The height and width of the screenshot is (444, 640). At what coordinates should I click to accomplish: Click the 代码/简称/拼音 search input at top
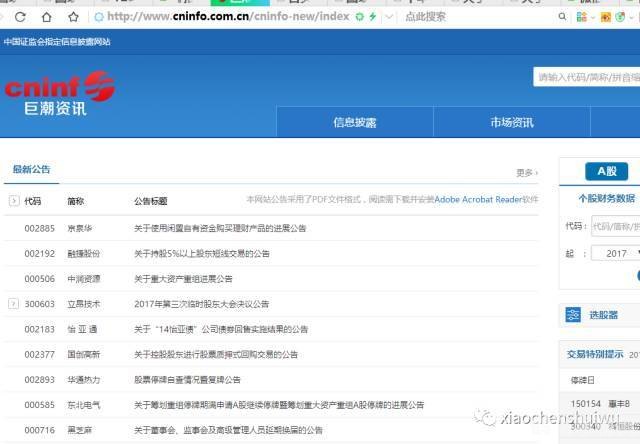click(586, 77)
